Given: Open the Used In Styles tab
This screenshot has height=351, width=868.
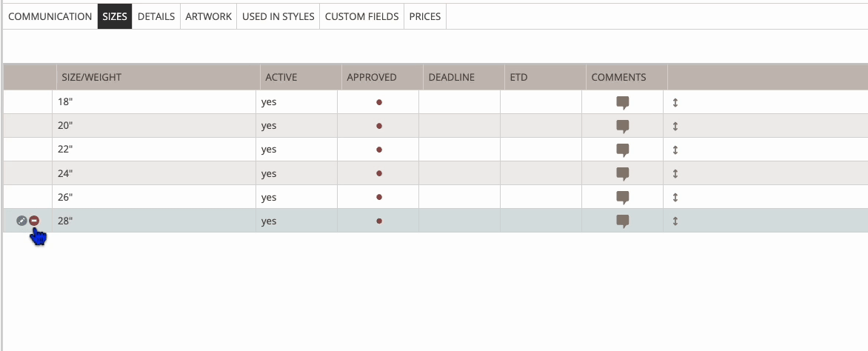Looking at the screenshot, I should click(278, 16).
